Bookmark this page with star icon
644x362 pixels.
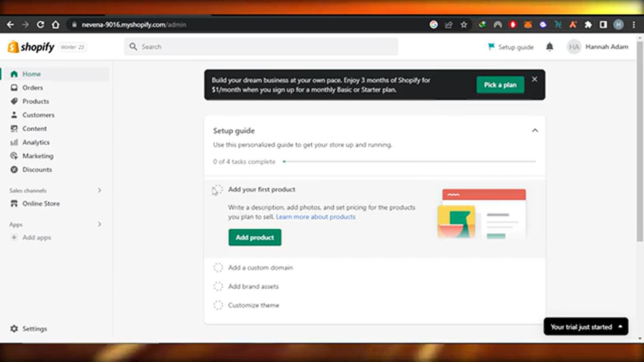[x=464, y=24]
